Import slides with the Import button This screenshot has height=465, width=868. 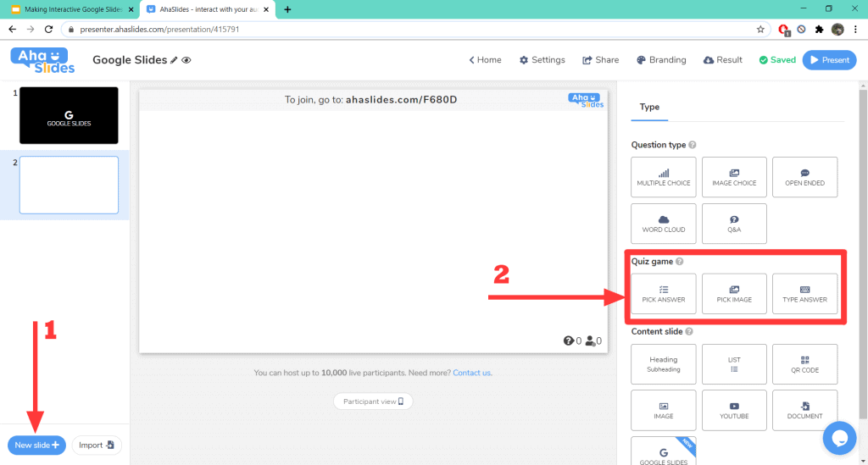(x=97, y=445)
